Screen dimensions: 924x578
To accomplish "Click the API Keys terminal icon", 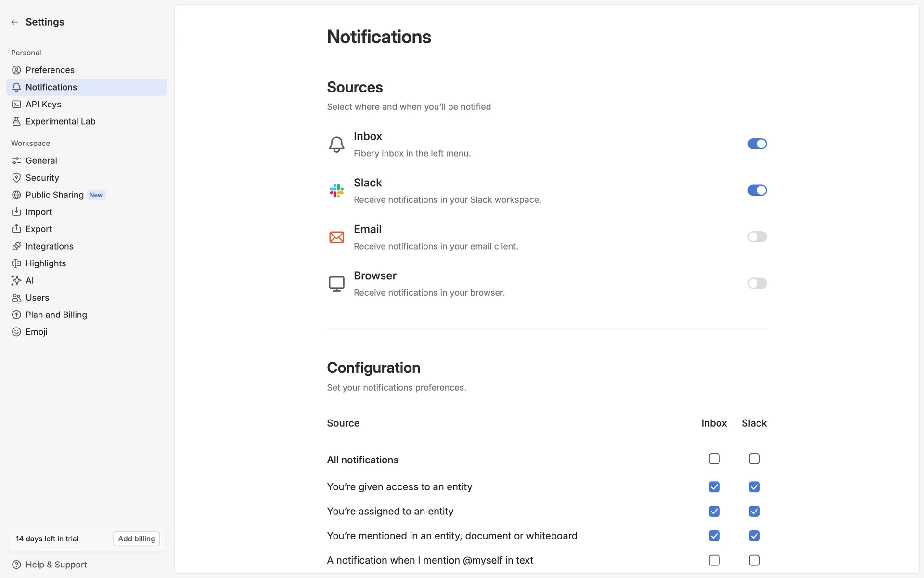I will pyautogui.click(x=16, y=105).
